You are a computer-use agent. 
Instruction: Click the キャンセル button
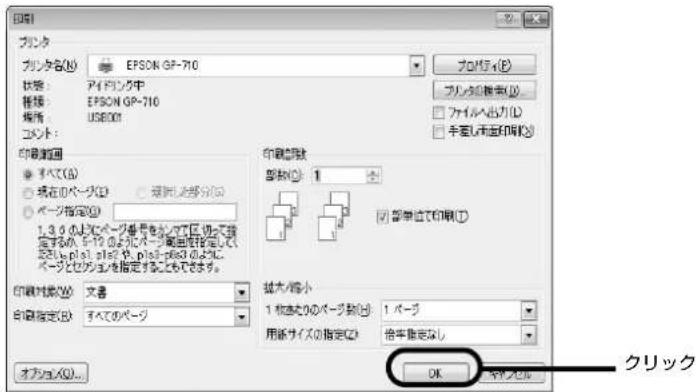coord(511,374)
